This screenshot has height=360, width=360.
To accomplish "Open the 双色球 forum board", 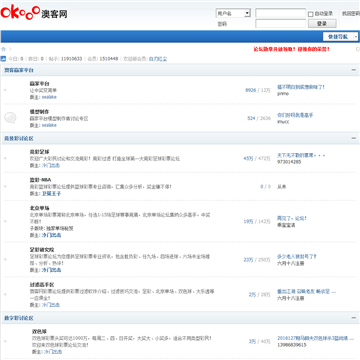I will [x=39, y=331].
